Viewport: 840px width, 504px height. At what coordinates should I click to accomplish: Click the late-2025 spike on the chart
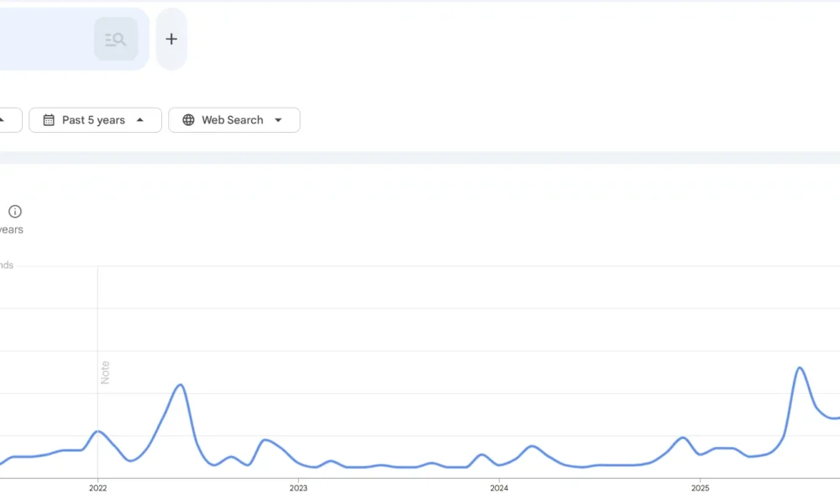tap(798, 369)
